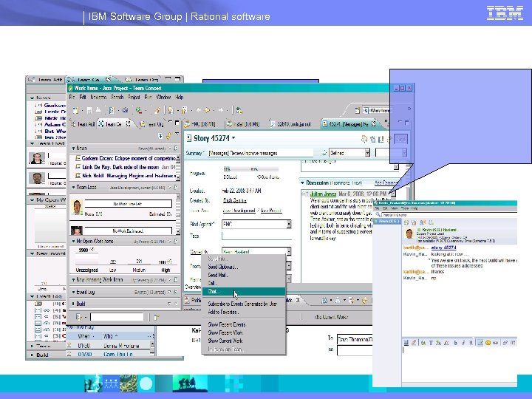Switch to the Team Organization tab

[153, 124]
